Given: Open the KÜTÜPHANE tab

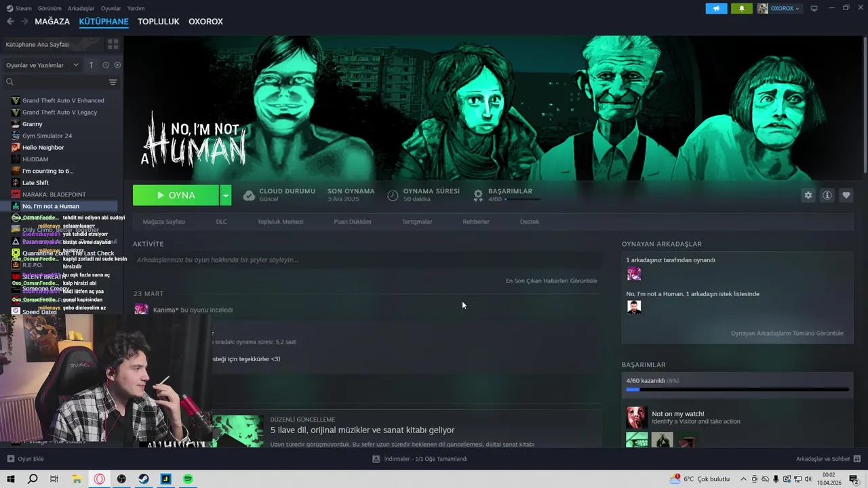Looking at the screenshot, I should tap(104, 22).
